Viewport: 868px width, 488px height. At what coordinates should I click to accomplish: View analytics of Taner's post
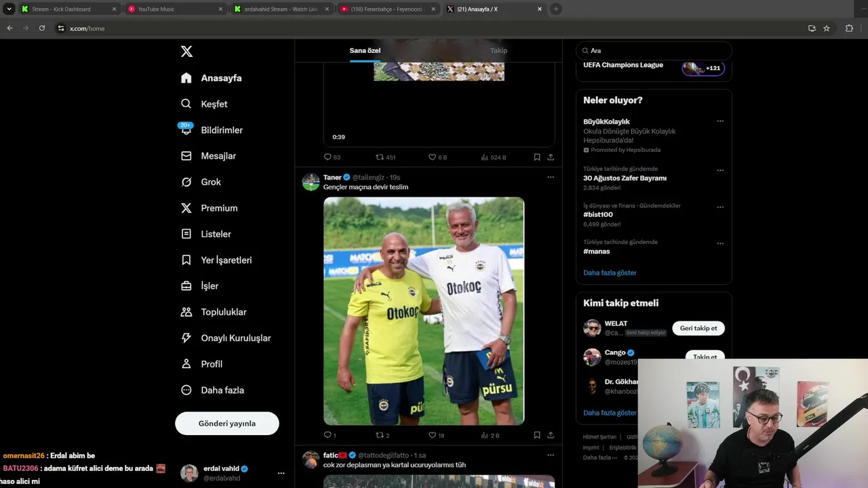pyautogui.click(x=490, y=435)
